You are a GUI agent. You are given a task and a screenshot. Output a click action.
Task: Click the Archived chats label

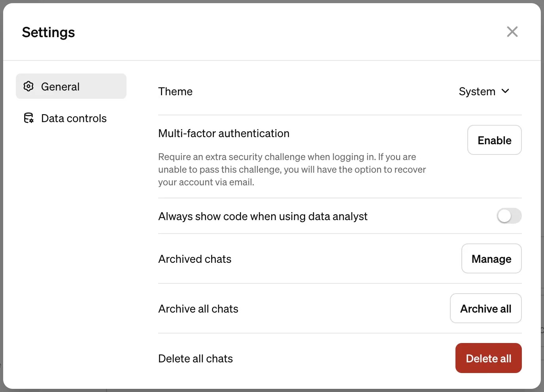(195, 259)
